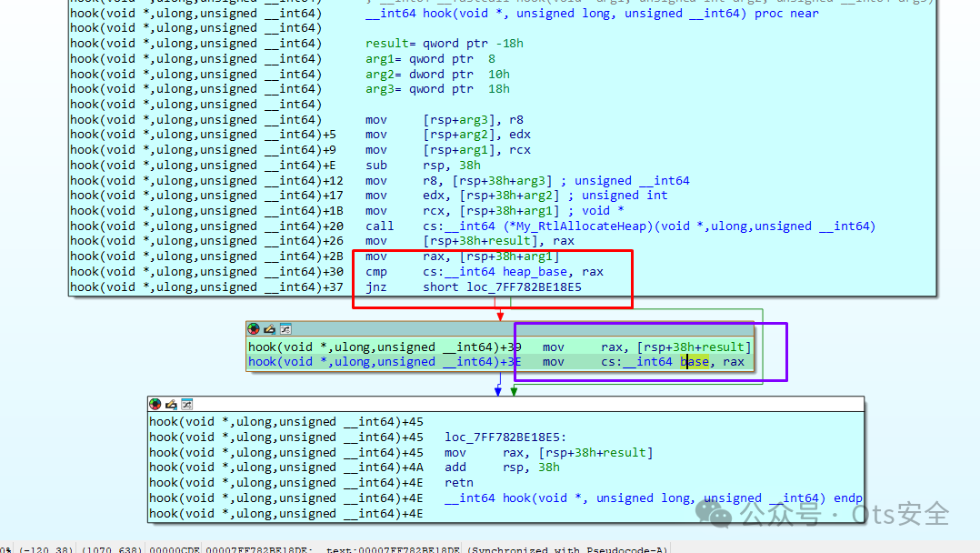Select the 'mov [rsp+arg2], edx' instruction
The height and width of the screenshot is (553, 980).
(448, 135)
